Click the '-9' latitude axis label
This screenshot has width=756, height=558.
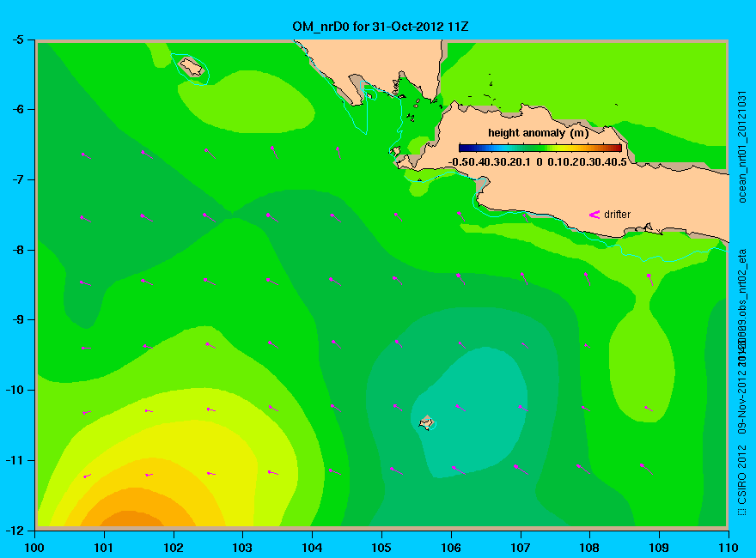tap(18, 319)
